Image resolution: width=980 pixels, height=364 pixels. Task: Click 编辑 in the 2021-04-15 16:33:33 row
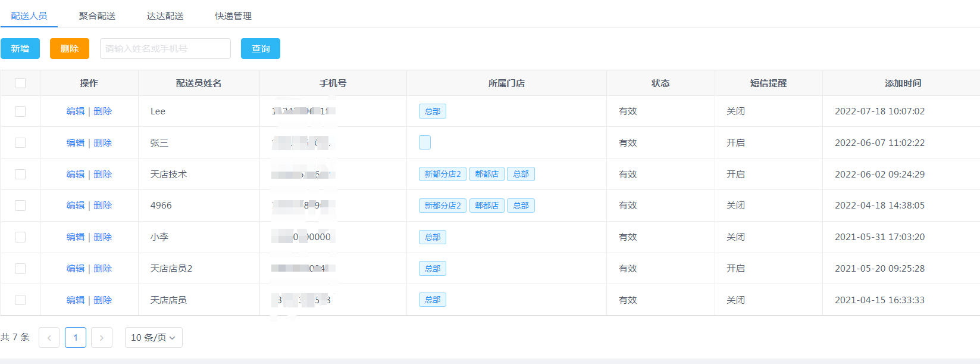[x=76, y=300]
